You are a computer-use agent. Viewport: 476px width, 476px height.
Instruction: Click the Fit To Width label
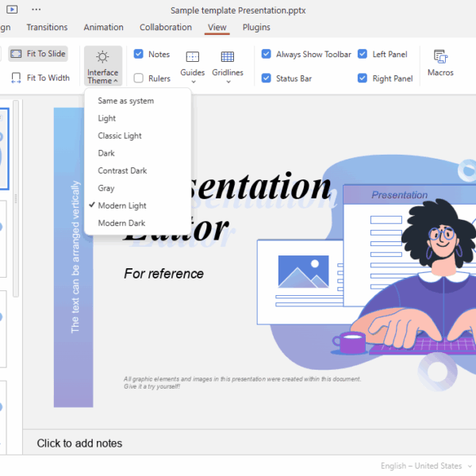[48, 78]
